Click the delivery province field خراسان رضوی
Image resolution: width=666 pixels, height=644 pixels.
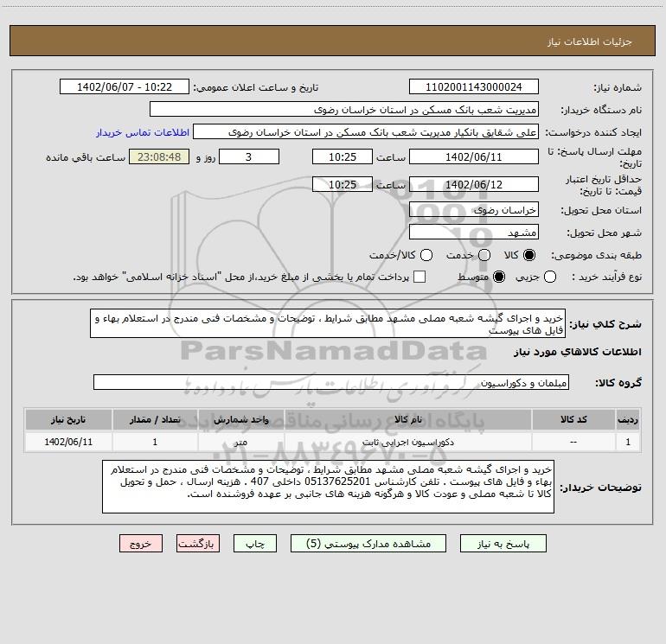(x=474, y=209)
